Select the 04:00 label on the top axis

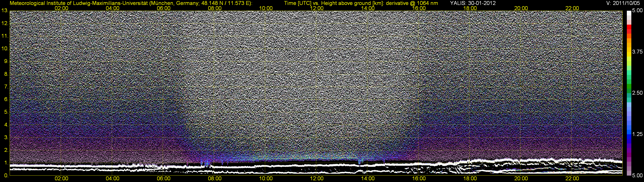tap(112, 8)
